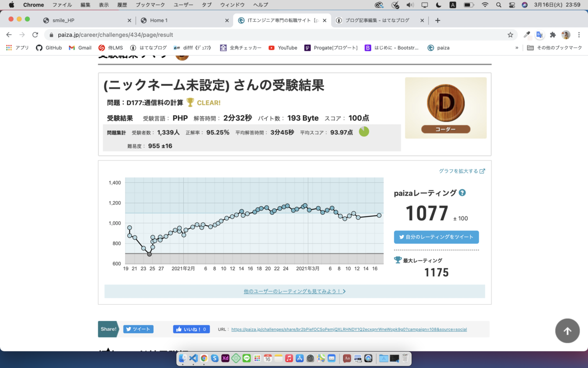The image size is (588, 368).
Task: Open the Progate bookmark
Action: pos(331,48)
